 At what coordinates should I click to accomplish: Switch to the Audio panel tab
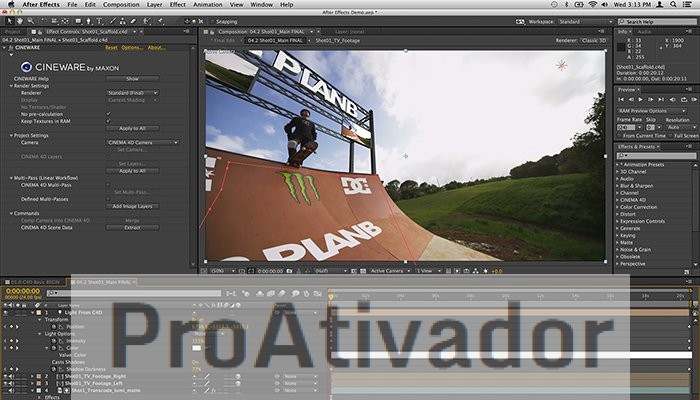click(644, 32)
